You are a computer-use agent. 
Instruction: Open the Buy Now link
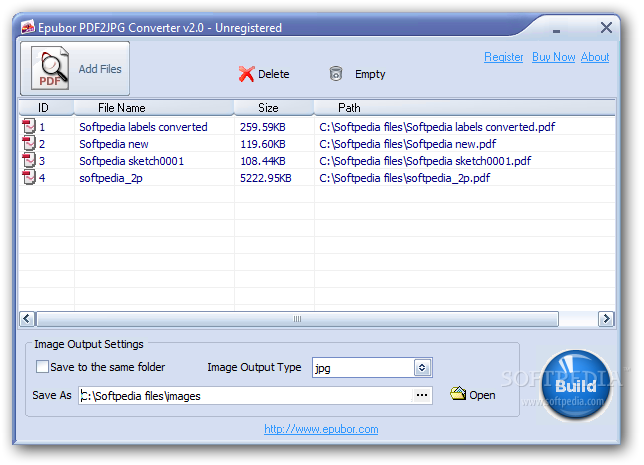tap(554, 57)
